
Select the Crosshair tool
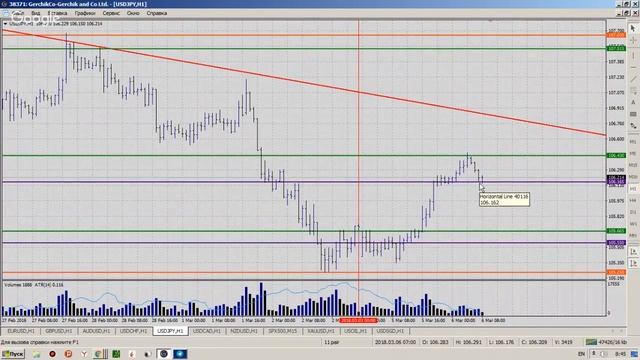[633, 40]
